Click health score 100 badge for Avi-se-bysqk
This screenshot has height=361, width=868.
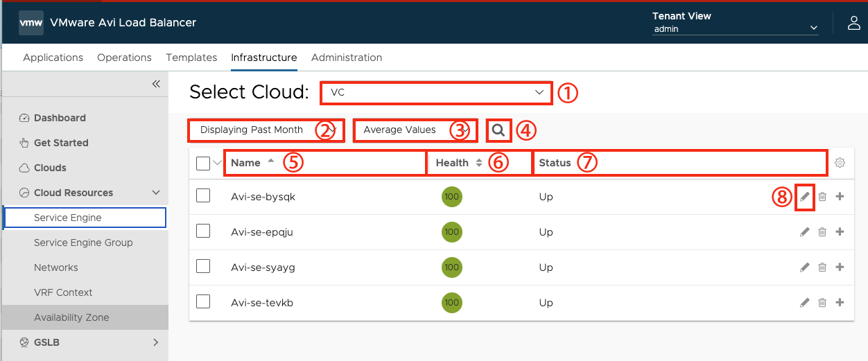tap(452, 197)
